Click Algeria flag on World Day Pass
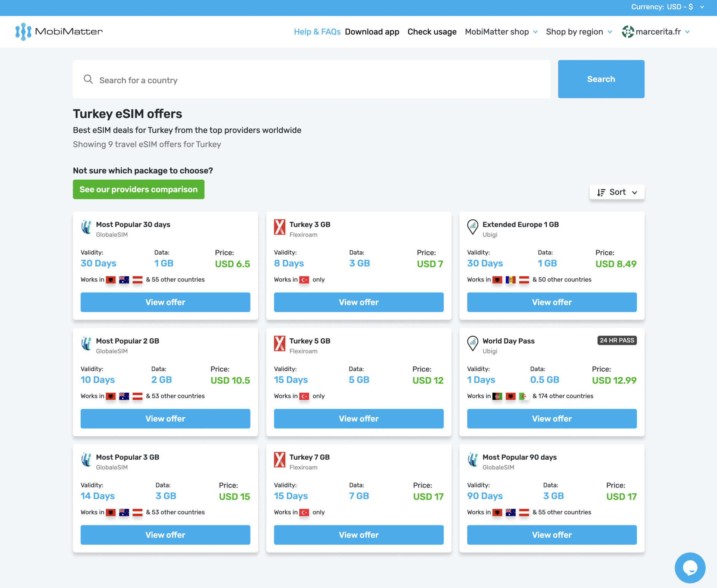Screen dimensions: 717x588 (x=524, y=396)
